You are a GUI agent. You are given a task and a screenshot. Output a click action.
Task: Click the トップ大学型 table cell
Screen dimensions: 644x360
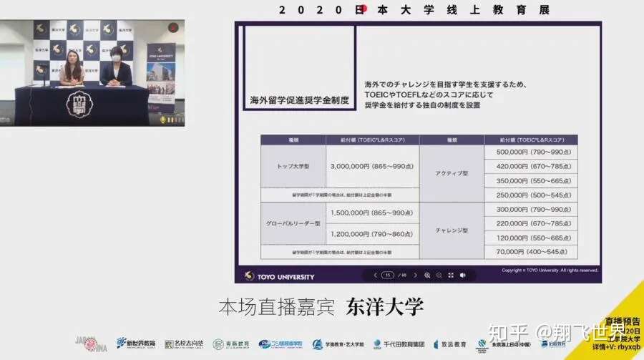[x=293, y=167]
